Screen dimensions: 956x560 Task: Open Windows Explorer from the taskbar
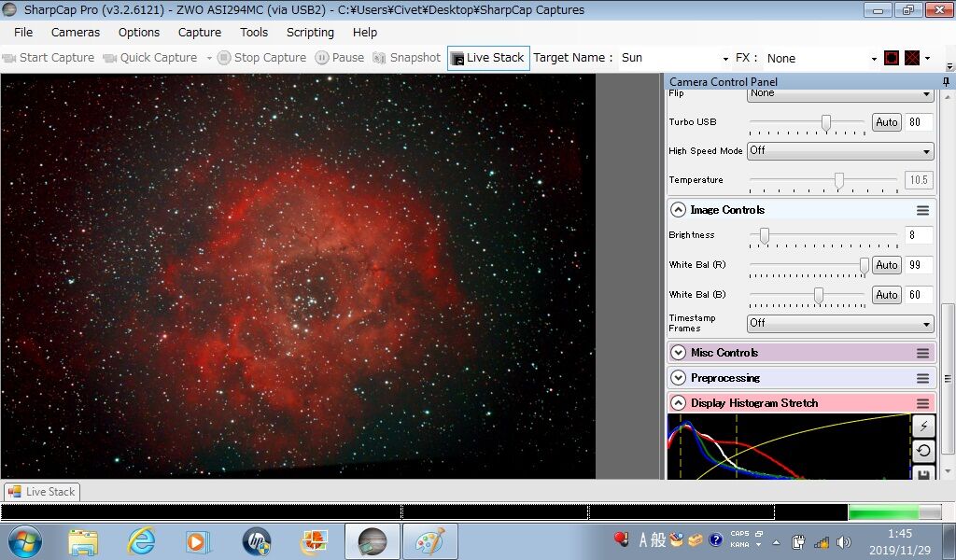[83, 541]
